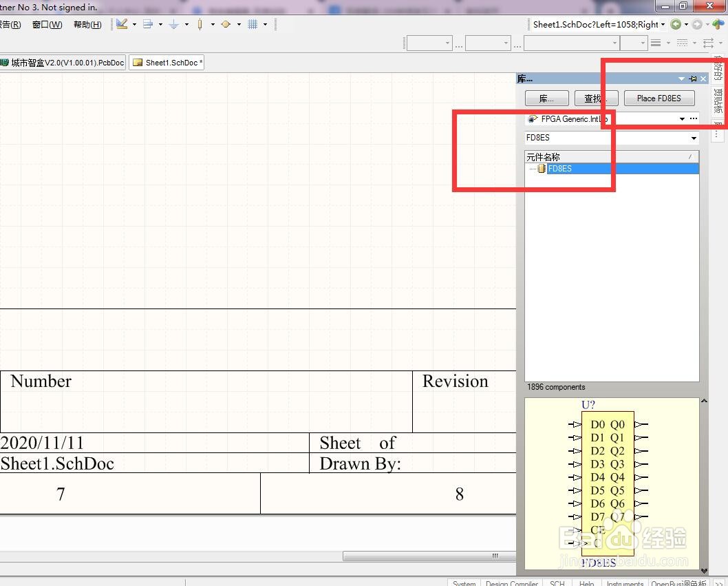Open the Sheet1.SchDoc address dropdown
This screenshot has width=728, height=586.
coord(663,24)
